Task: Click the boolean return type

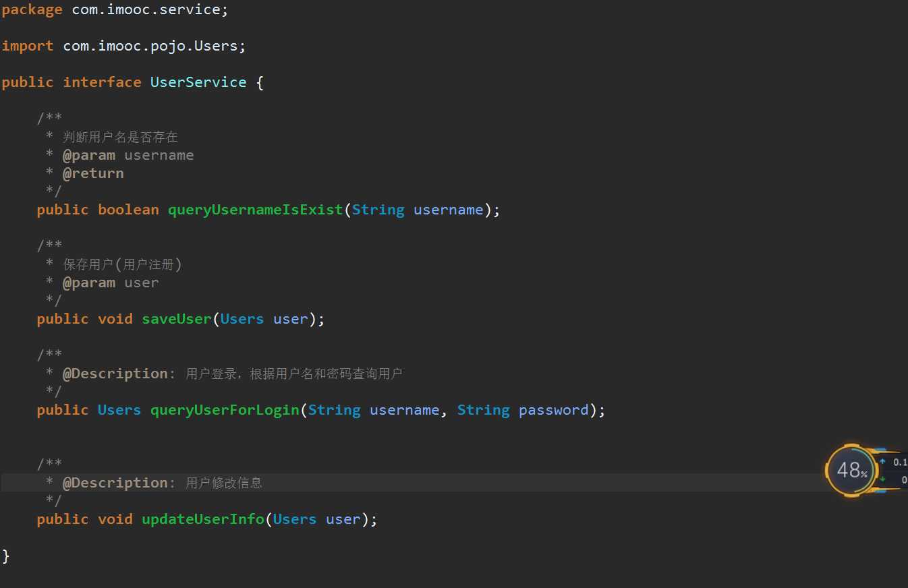Action: 128,210
